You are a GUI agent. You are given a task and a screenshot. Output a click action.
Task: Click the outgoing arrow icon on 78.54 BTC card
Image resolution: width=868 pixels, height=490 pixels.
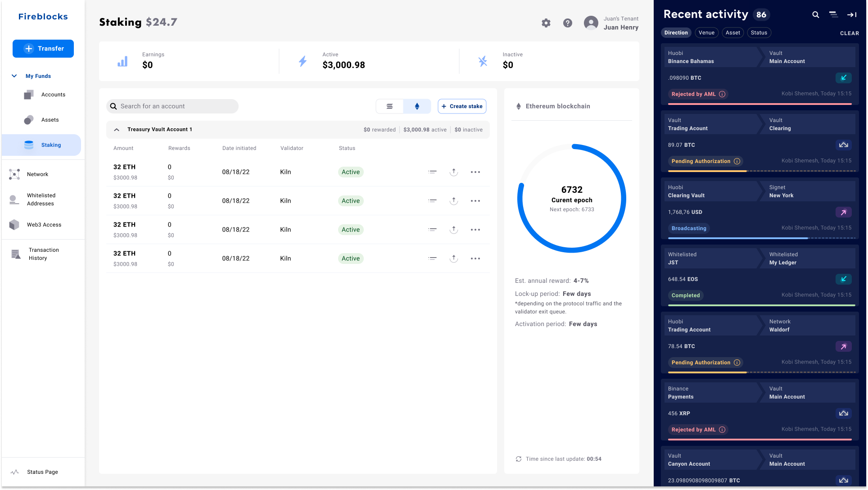pyautogui.click(x=844, y=346)
